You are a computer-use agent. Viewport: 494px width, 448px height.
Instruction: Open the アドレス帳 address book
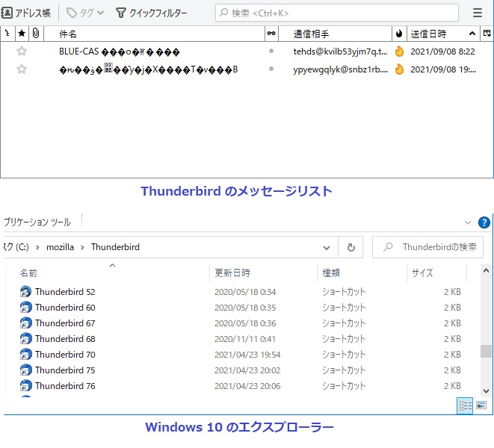[x=27, y=13]
